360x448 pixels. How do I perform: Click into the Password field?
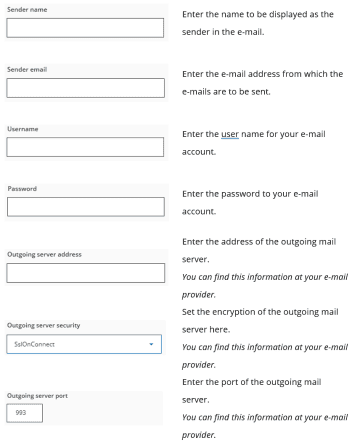pyautogui.click(x=86, y=207)
